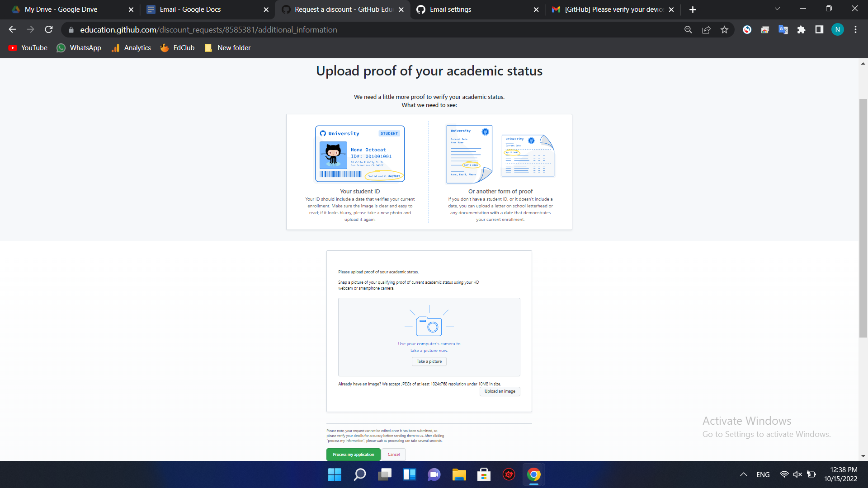The image size is (868, 488).
Task: Click the Take a picture button
Action: 429,361
